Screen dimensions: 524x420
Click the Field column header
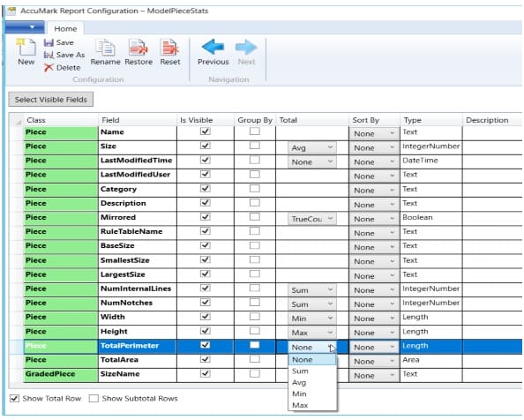(138, 120)
